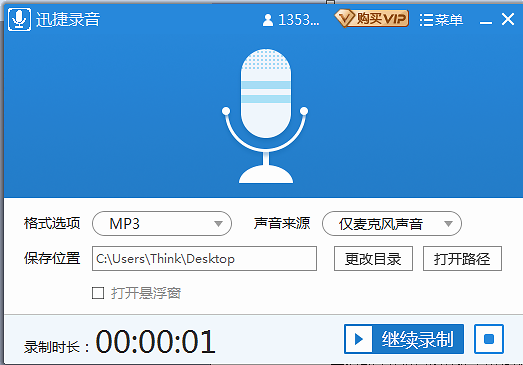Click the 00:00:01 recording duration

(x=156, y=341)
